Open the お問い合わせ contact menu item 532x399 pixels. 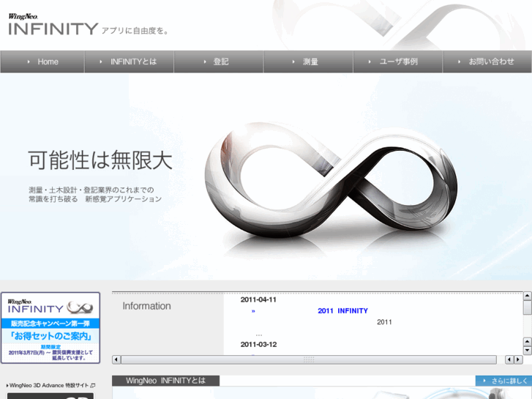[487, 61]
